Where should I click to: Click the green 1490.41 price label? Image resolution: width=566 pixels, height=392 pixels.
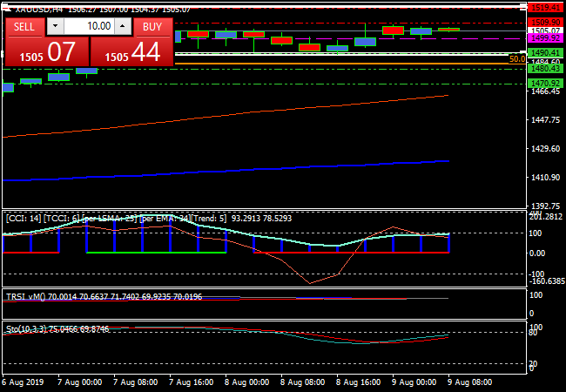(x=545, y=53)
